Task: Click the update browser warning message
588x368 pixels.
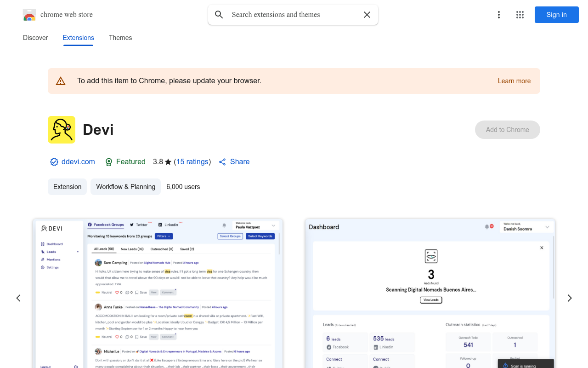Action: tap(170, 81)
